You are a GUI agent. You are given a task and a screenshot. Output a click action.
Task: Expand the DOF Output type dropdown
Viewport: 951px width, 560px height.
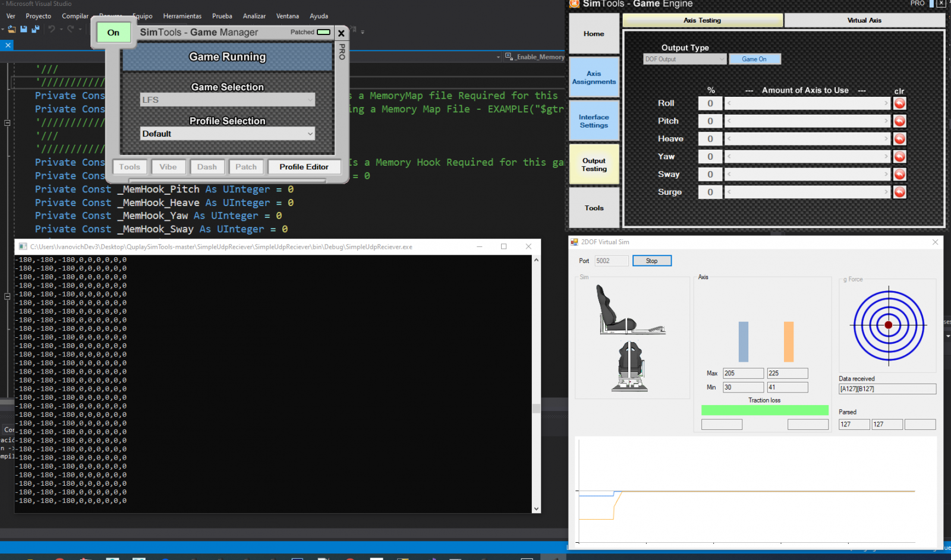click(685, 59)
